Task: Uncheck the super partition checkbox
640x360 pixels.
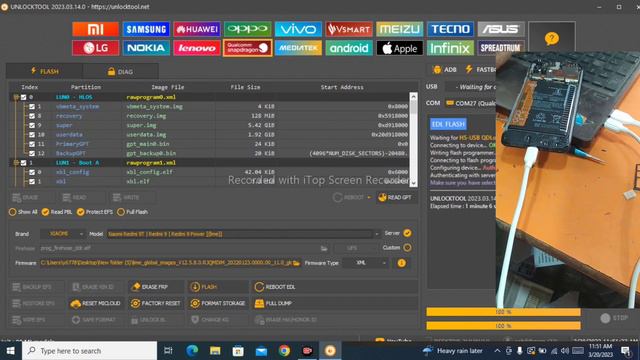Action: (32, 125)
